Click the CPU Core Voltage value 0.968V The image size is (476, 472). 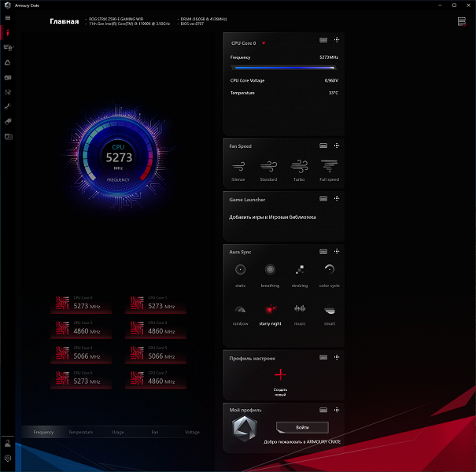point(331,80)
